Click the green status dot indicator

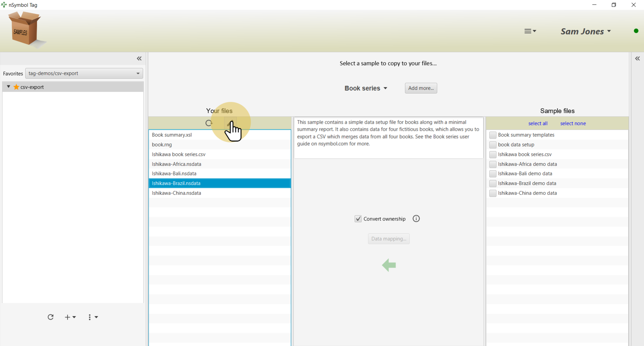coord(636,31)
